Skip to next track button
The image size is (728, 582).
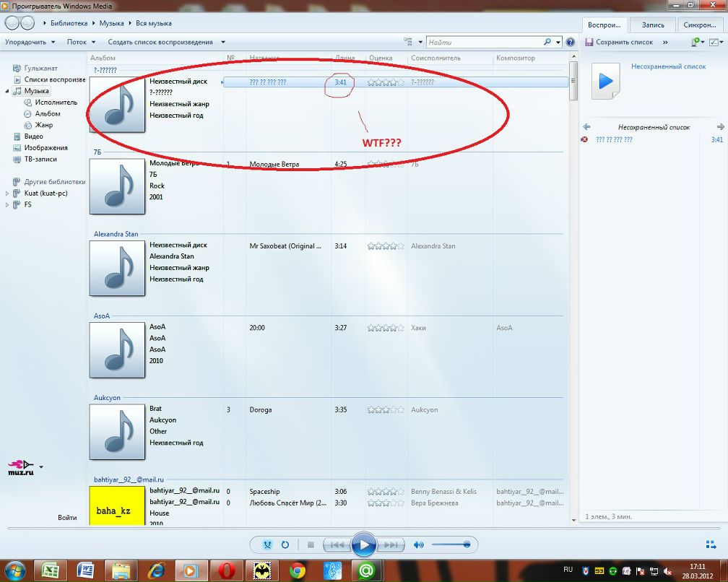[x=390, y=545]
